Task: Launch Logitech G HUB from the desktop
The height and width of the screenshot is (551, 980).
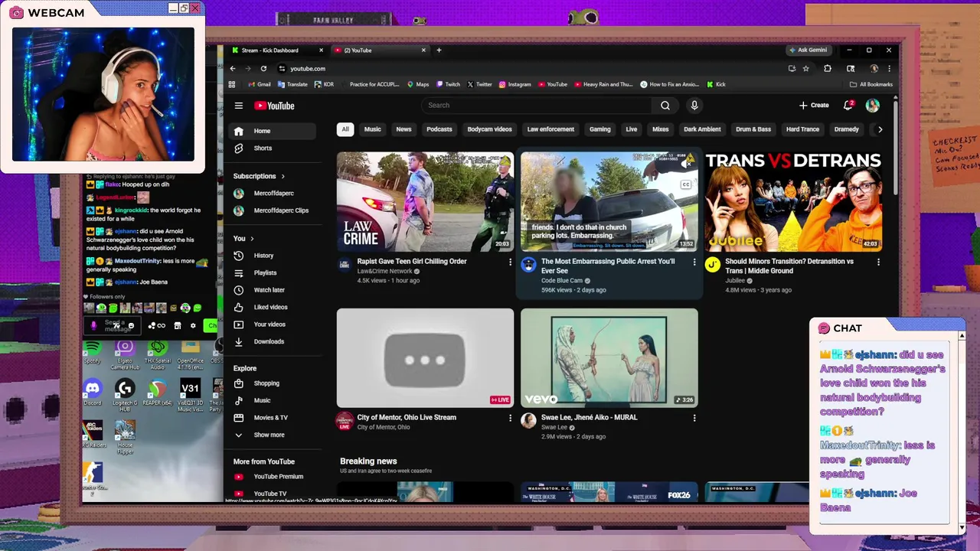Action: (x=125, y=393)
